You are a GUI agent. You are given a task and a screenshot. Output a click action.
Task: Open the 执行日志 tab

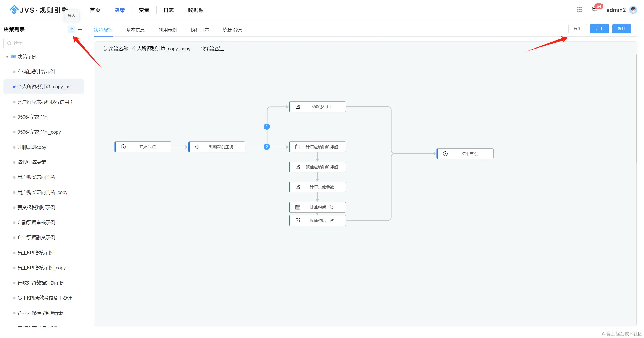click(x=200, y=30)
